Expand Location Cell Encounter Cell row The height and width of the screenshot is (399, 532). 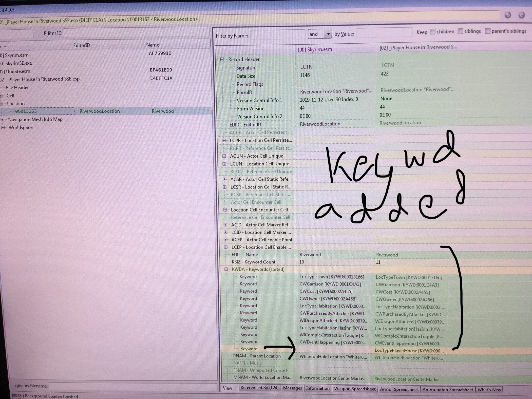pos(225,210)
